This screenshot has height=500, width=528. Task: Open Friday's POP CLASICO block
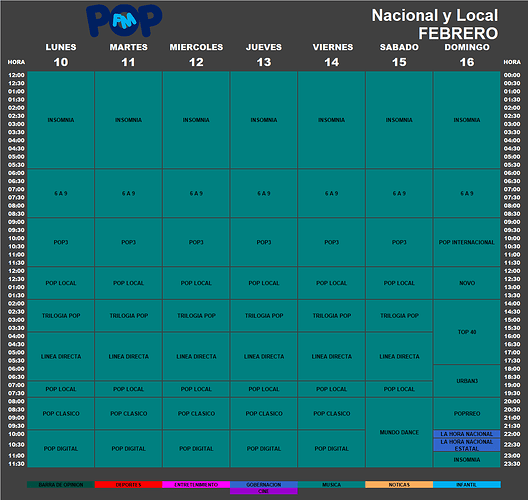coord(331,413)
